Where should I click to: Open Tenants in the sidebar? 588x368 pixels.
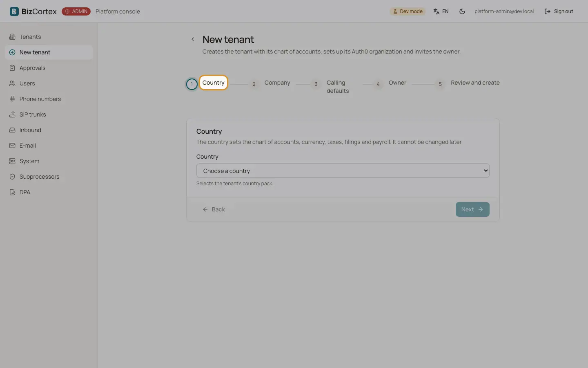49,37
